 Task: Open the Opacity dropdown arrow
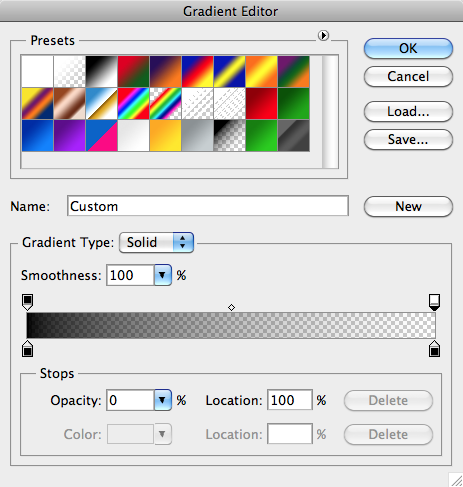[162, 400]
